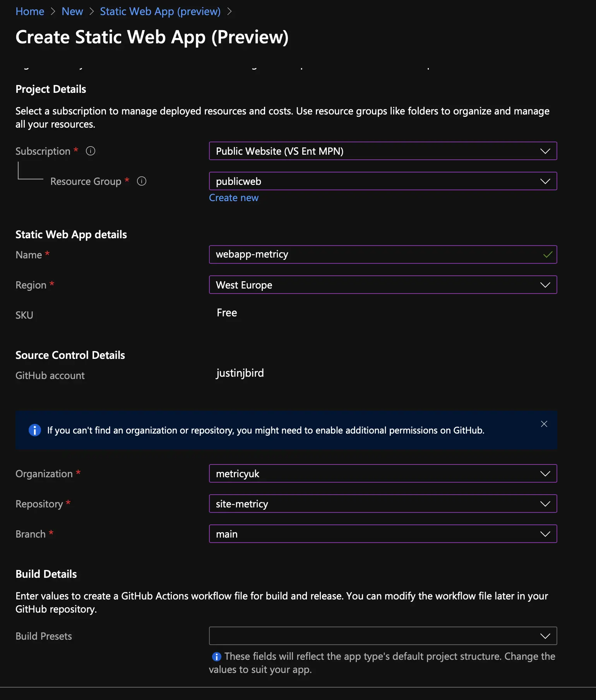Open the Organization dropdown showing metricyuk
The width and height of the screenshot is (596, 700).
383,473
